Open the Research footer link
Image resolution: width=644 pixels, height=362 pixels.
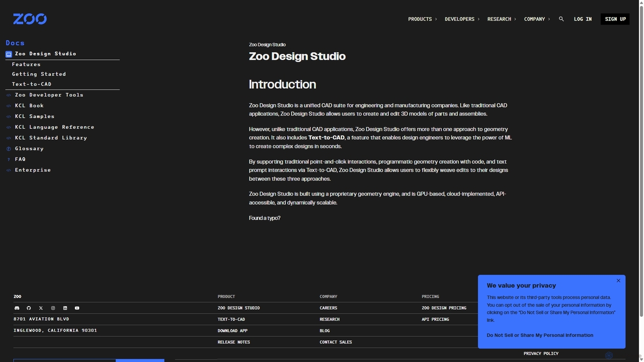330,319
